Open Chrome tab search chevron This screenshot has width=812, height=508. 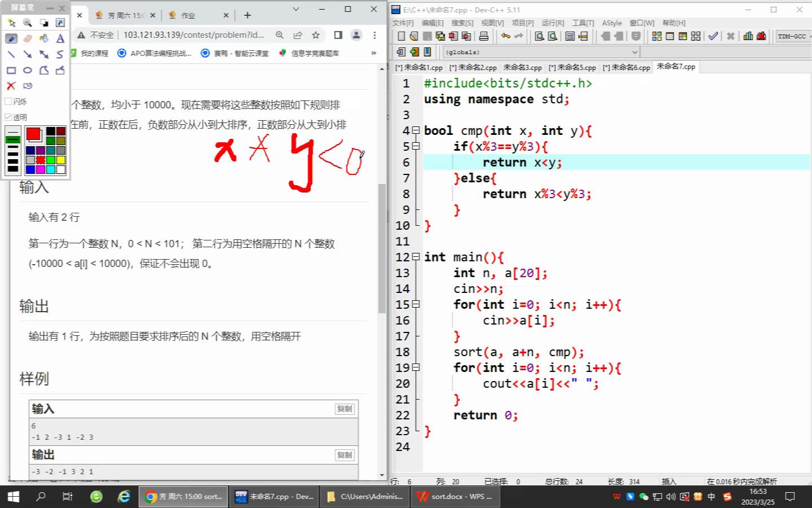(296, 9)
